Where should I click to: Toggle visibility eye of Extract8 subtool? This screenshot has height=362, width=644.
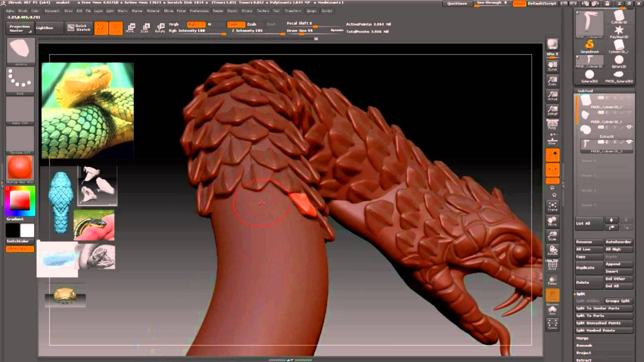click(x=629, y=127)
